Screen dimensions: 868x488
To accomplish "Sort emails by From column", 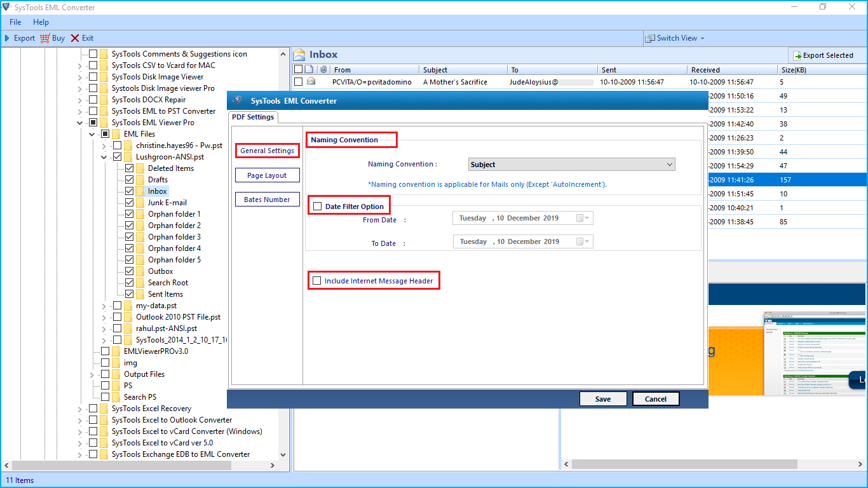I will point(376,70).
